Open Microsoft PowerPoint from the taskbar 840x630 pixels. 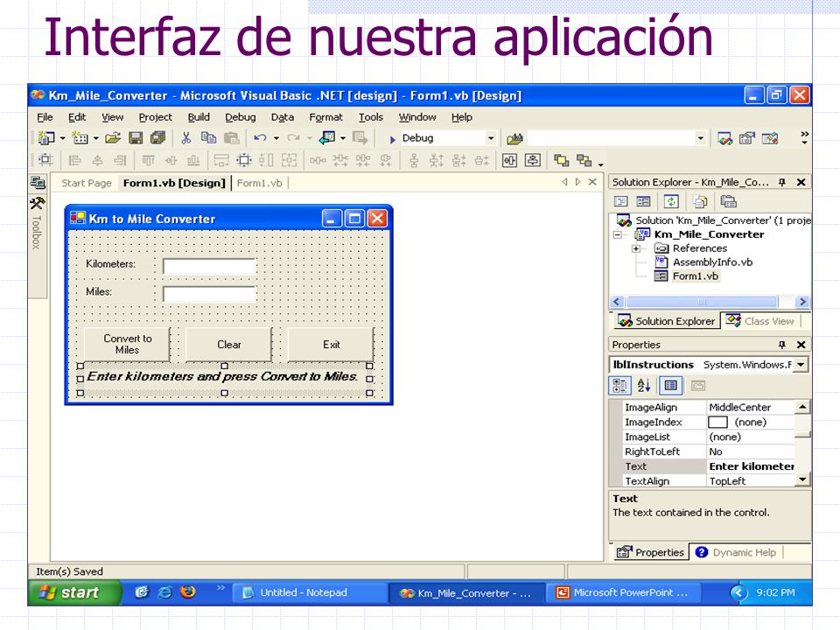(x=624, y=592)
